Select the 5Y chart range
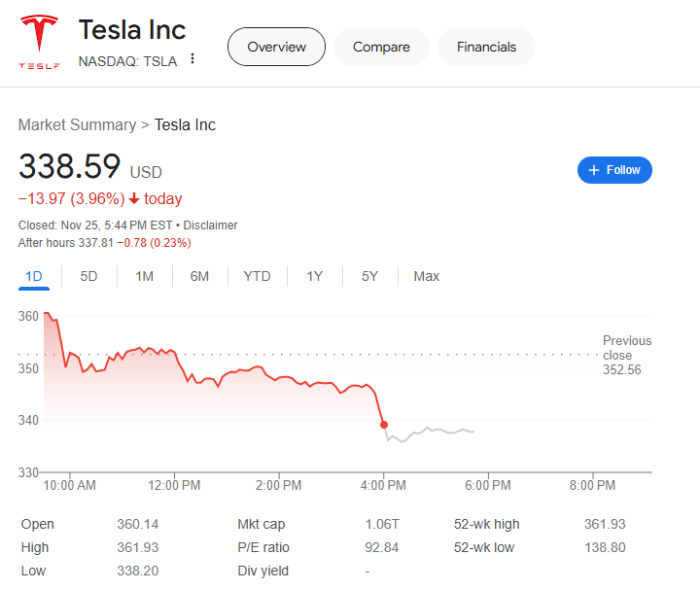 369,276
